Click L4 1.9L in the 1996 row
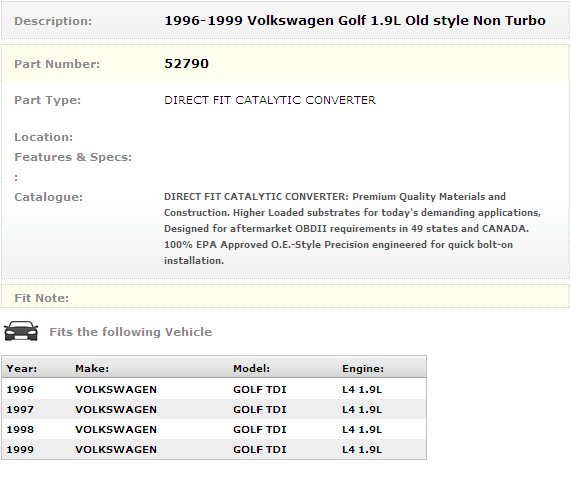 362,390
